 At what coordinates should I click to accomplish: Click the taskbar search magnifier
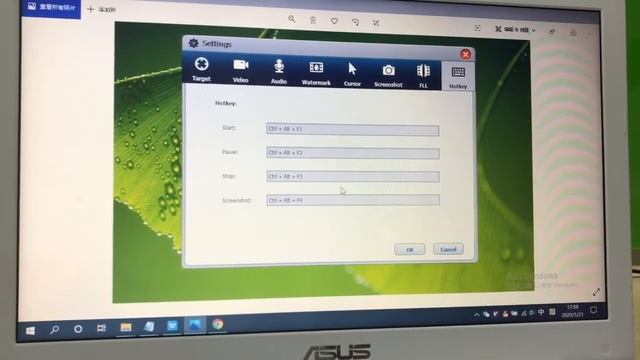54,329
